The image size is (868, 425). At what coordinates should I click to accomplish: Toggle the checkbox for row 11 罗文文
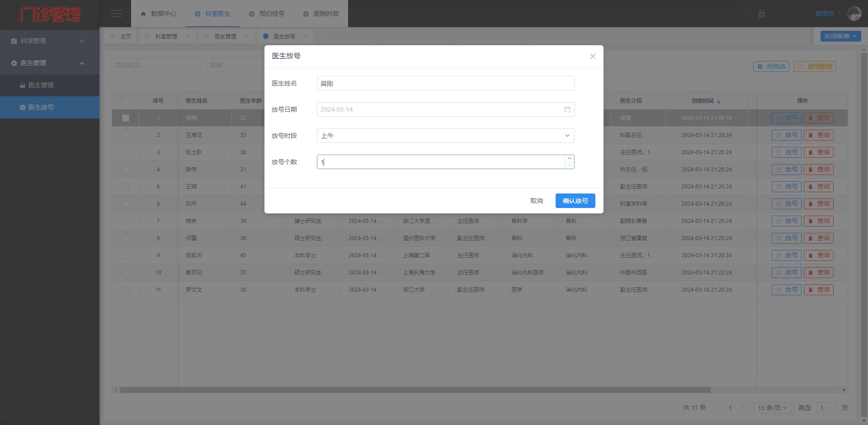click(x=126, y=290)
